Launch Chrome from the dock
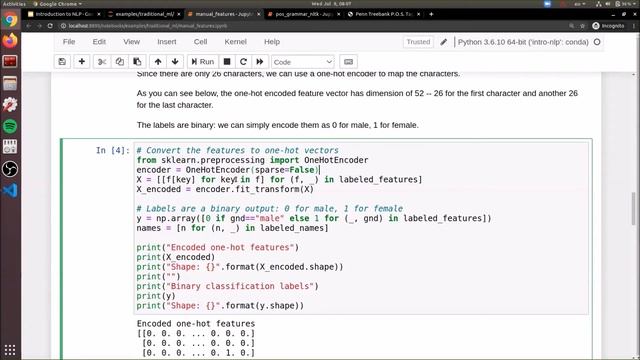640x360 pixels. [x=10, y=19]
